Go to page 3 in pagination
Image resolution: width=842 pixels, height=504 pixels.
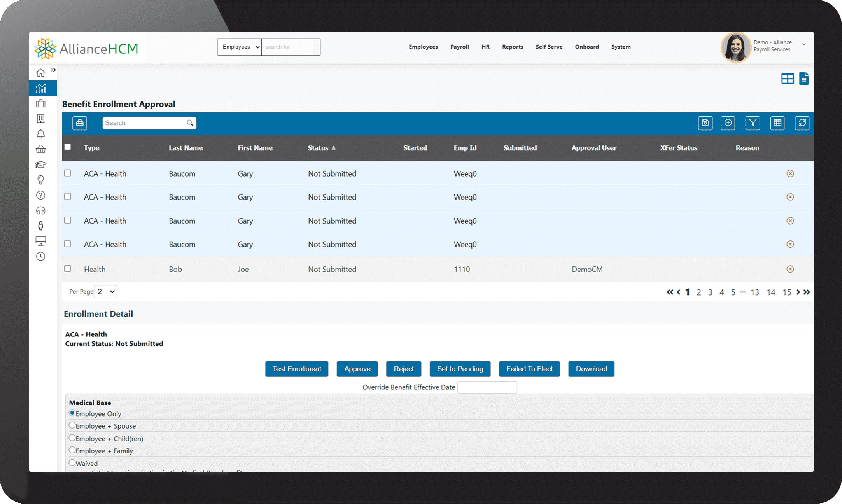point(710,292)
